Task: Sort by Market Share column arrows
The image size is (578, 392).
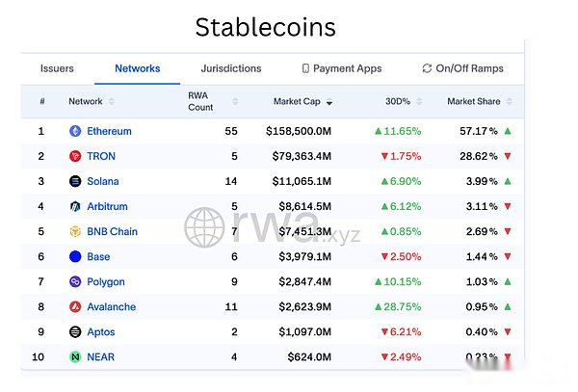Action: point(510,101)
